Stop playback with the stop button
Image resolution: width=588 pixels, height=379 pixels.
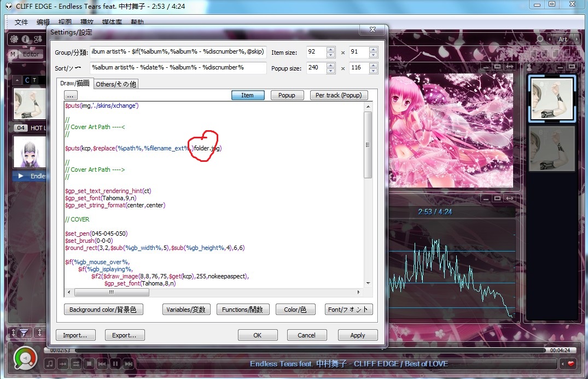(x=89, y=364)
